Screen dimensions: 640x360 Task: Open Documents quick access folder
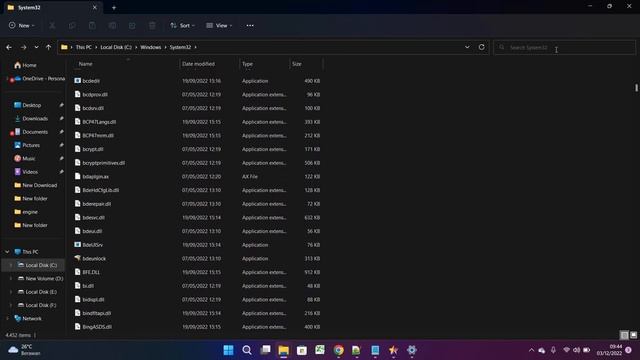[31, 132]
